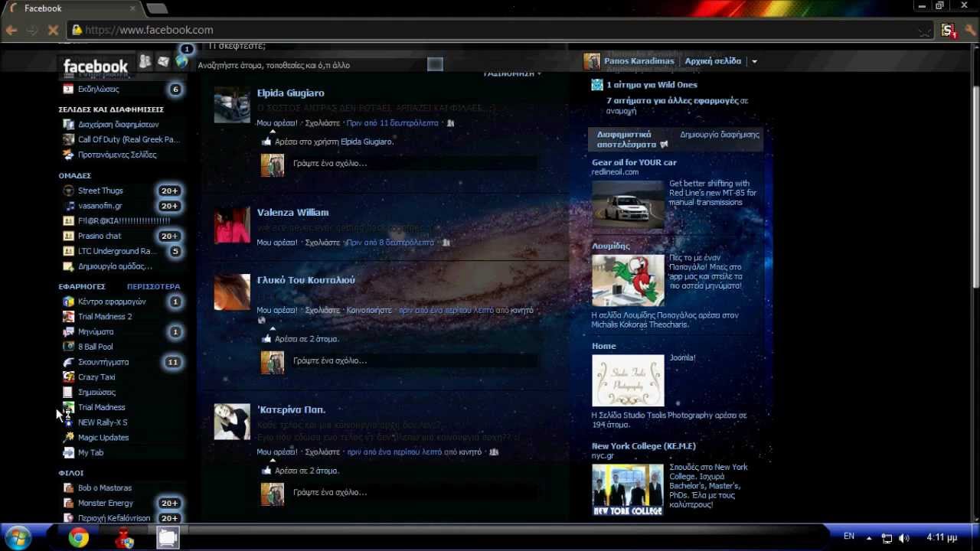Open 'Call Of Duty (Real Greek Pa...' page
This screenshot has width=980, height=551.
coord(129,139)
